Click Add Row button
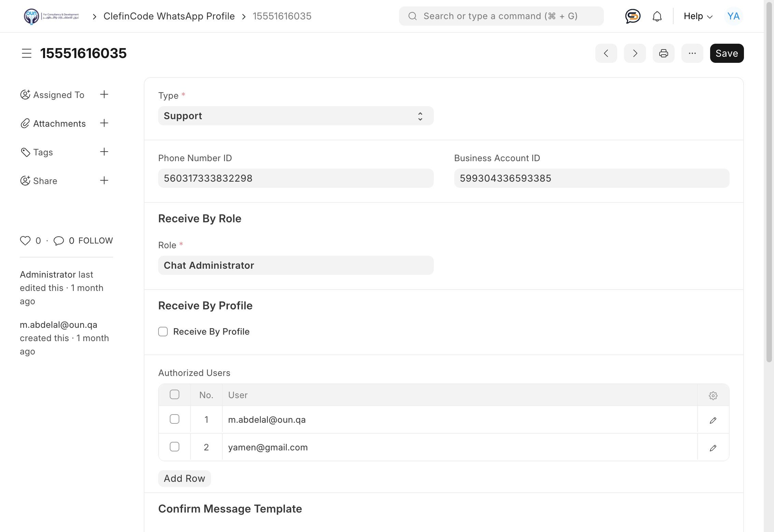Image resolution: width=774 pixels, height=532 pixels. [x=184, y=478]
